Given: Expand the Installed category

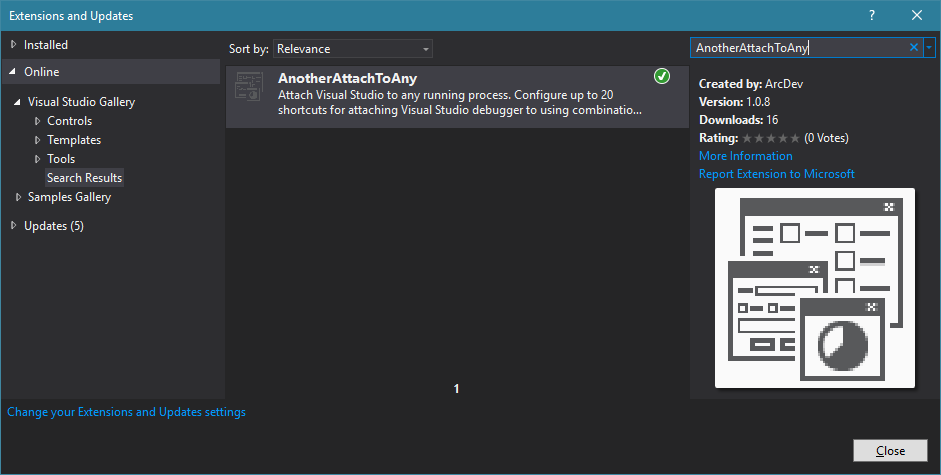Looking at the screenshot, I should [13, 44].
